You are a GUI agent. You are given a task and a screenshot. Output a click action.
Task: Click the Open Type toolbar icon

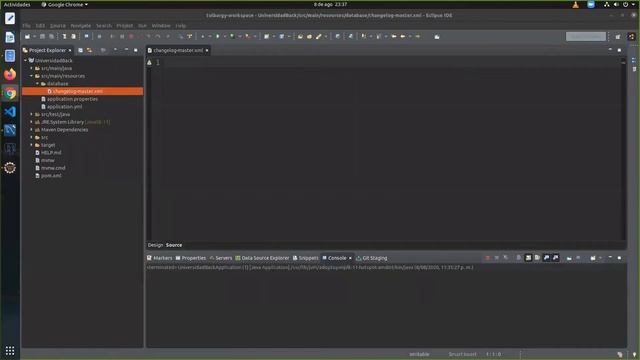[300, 37]
